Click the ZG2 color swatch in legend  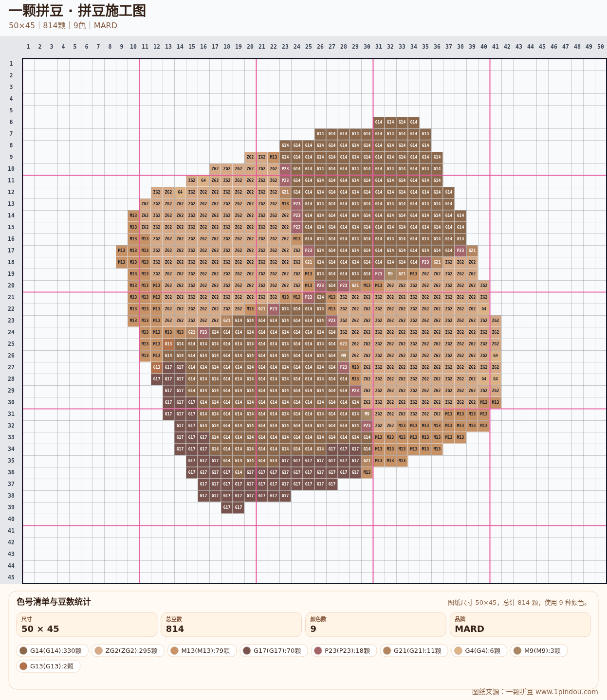(x=99, y=651)
